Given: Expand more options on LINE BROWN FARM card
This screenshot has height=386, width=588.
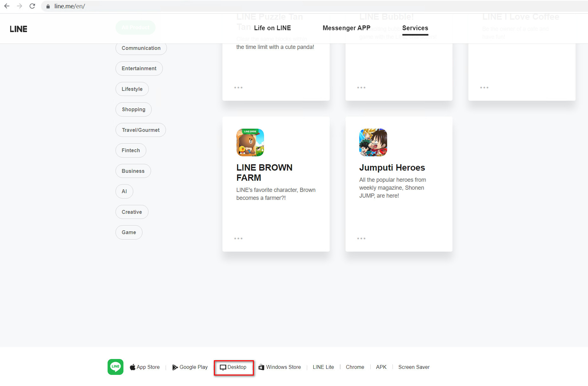Looking at the screenshot, I should tap(238, 238).
